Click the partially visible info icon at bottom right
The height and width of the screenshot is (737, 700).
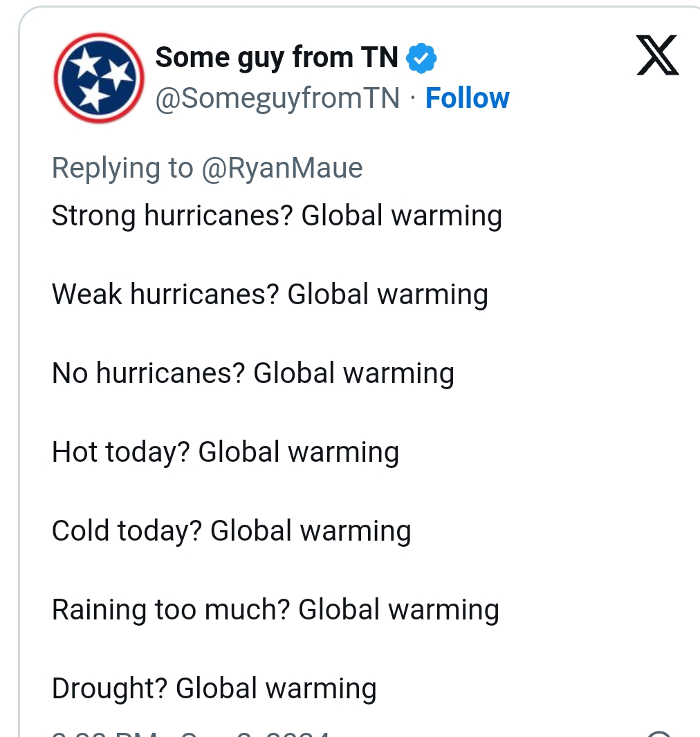pos(661,733)
